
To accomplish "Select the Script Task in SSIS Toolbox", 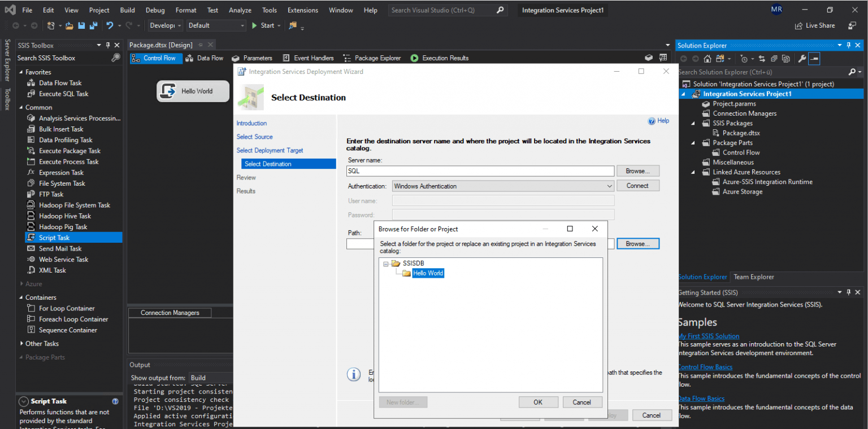I will [x=53, y=237].
